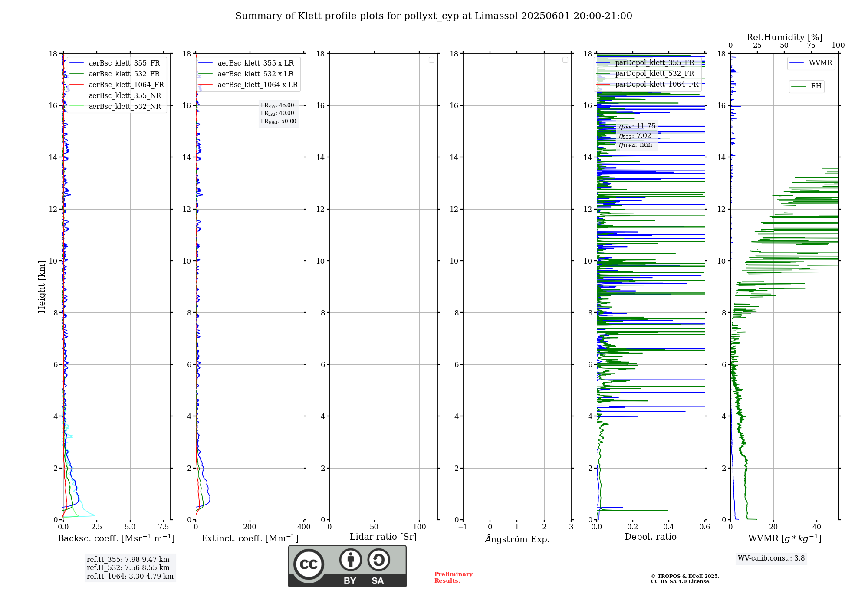The width and height of the screenshot is (868, 590).
Task: Click the aerBsc_klett_1064 x LR legend entry
Action: pyautogui.click(x=250, y=85)
